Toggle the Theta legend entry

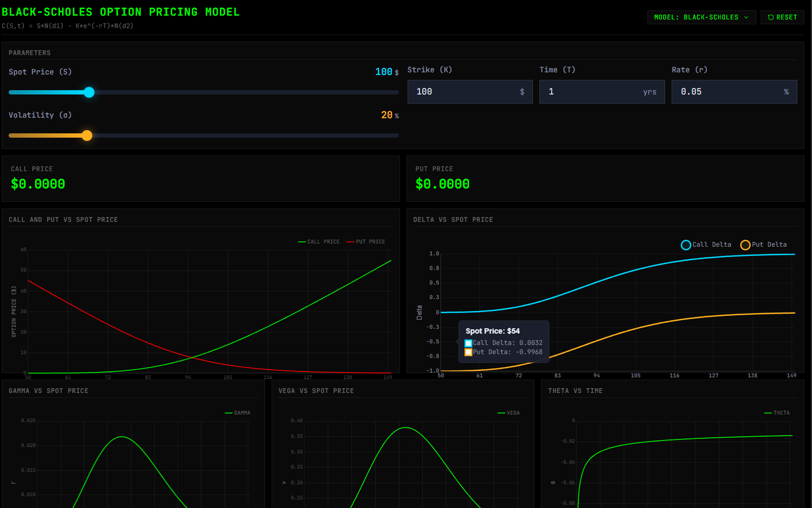pos(777,413)
